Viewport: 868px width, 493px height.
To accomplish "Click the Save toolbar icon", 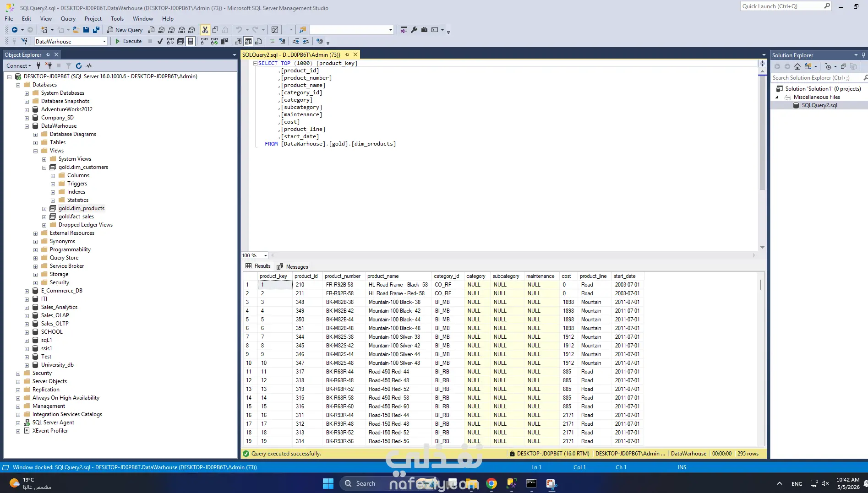I will click(86, 30).
